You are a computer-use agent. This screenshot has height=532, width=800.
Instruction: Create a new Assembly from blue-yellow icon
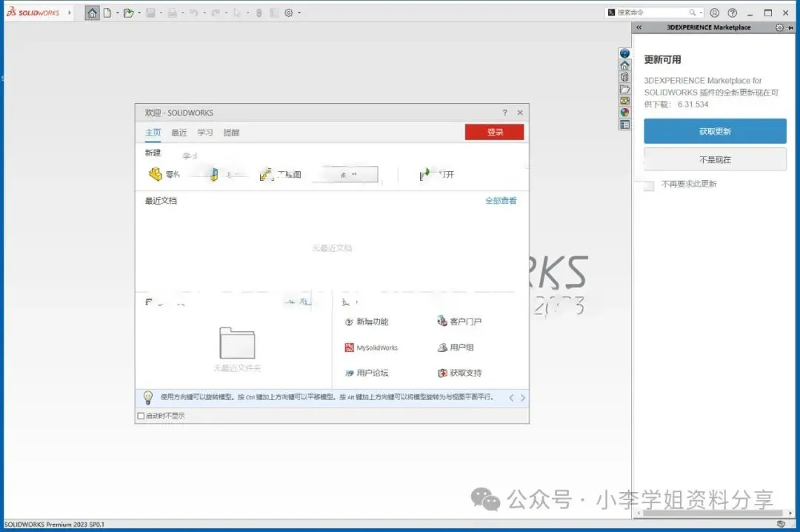tap(214, 175)
